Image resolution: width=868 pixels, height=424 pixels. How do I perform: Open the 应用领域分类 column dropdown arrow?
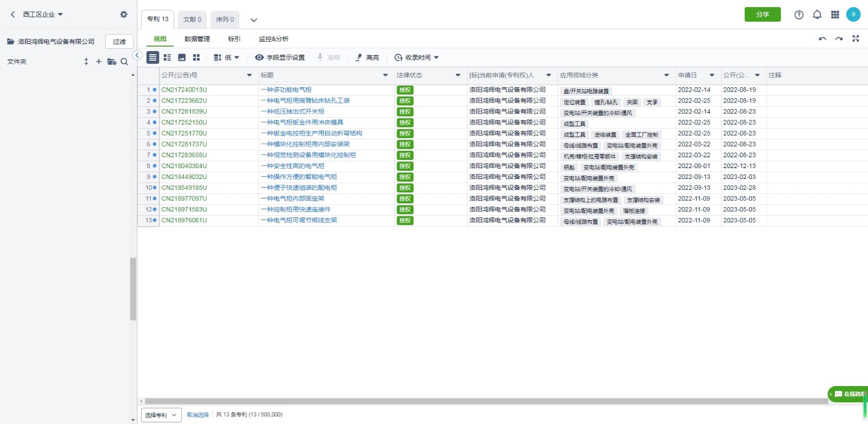coord(667,75)
